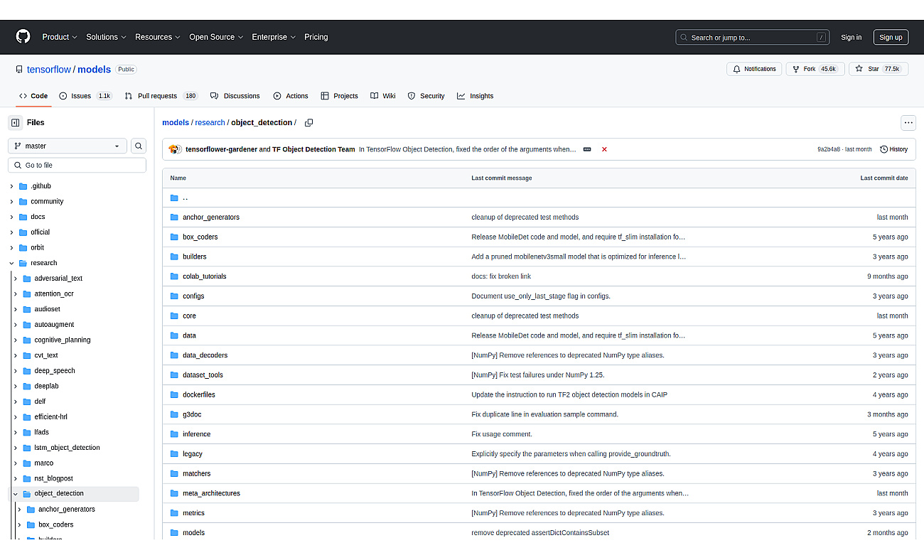This screenshot has width=924, height=560.
Task: Click 'docs: fix broken link' commit message
Action: coord(501,276)
